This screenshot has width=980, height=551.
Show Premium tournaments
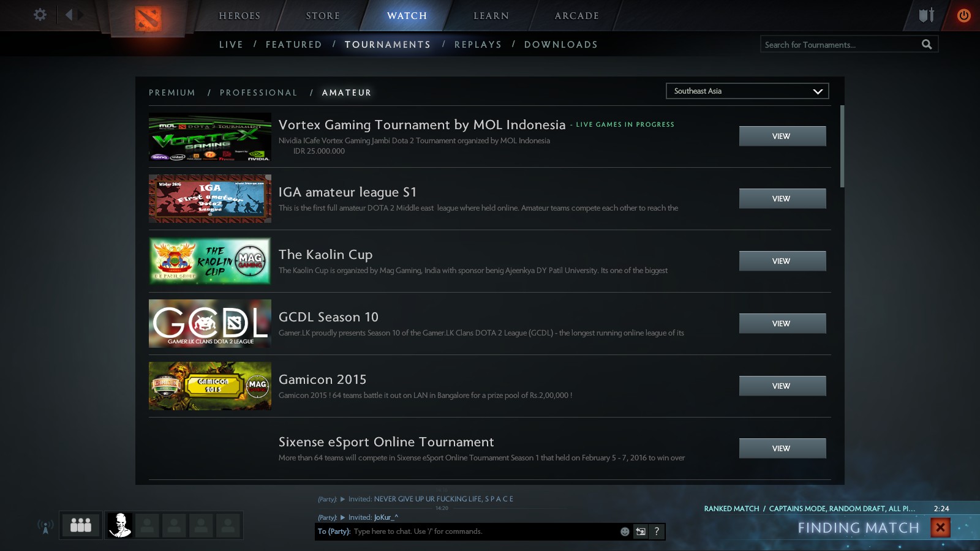172,92
